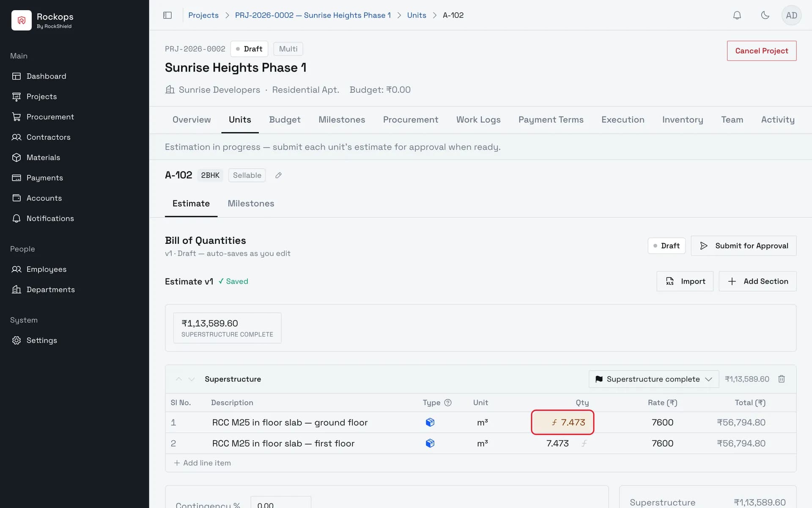Switch to the Payment Terms tab
The height and width of the screenshot is (508, 812).
[551, 120]
